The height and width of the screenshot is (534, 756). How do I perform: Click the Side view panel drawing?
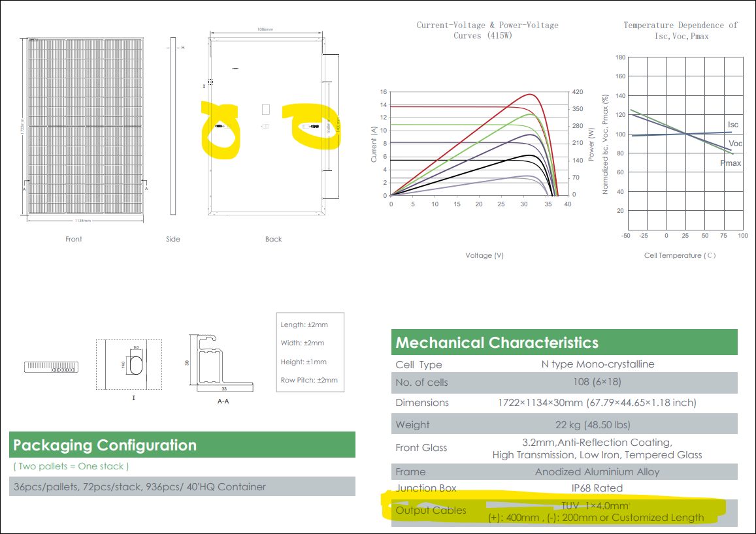173,125
